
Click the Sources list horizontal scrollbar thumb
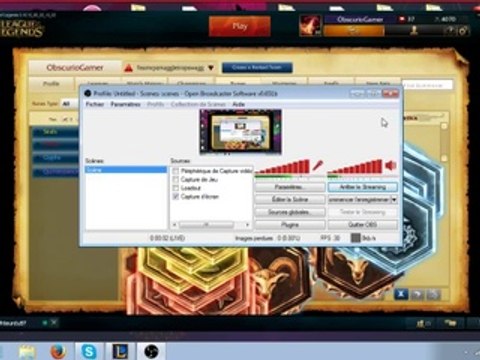coord(206,225)
